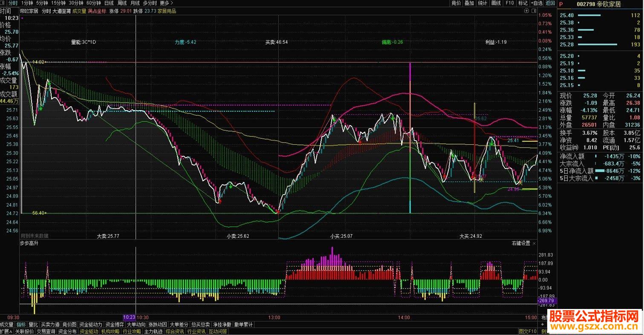
Task: Open the 行业资讯 tab
Action: tap(196, 331)
